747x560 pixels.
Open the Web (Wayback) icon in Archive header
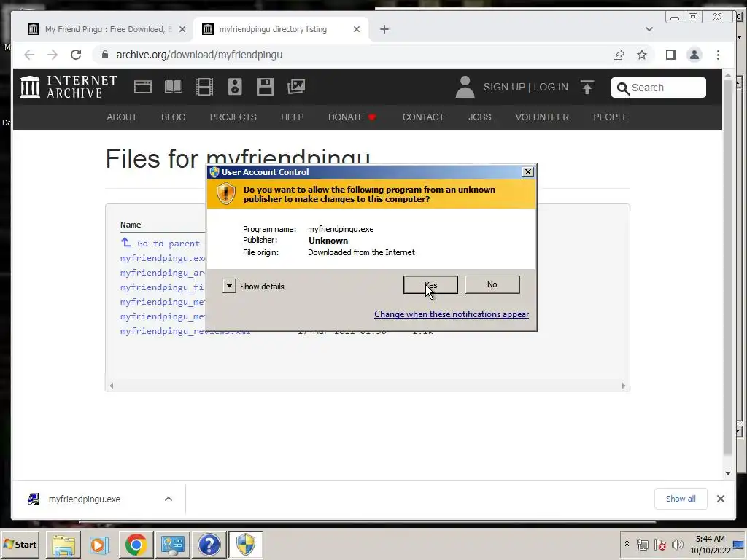[143, 87]
